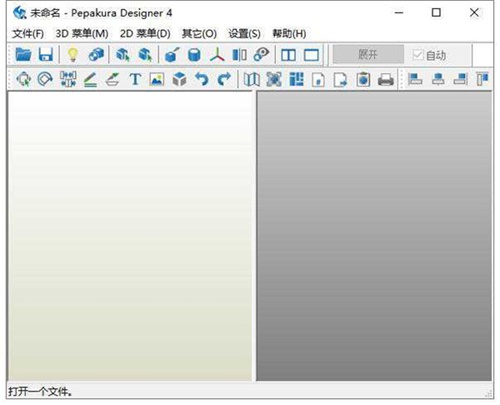
Task: Click the Pepakura app icon in title bar
Action: pyautogui.click(x=20, y=13)
